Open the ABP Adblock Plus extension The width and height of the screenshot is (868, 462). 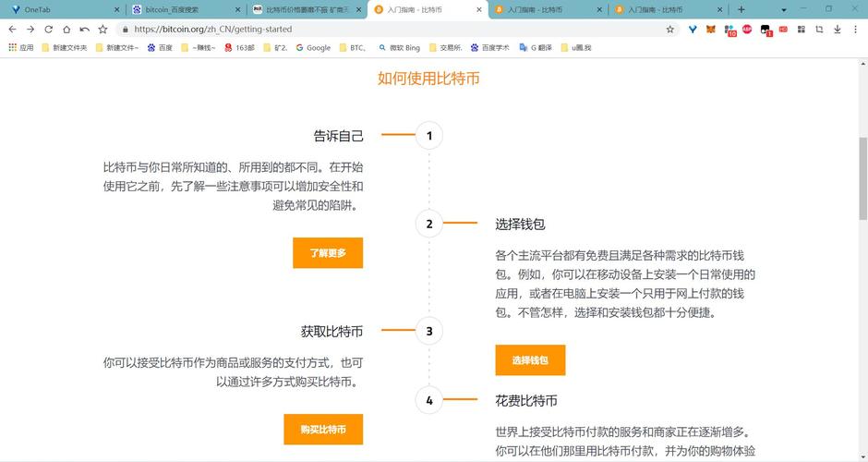coord(747,30)
